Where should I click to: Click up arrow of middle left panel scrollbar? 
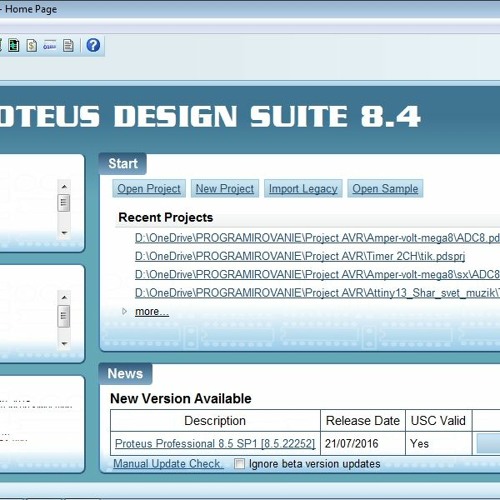(64, 297)
